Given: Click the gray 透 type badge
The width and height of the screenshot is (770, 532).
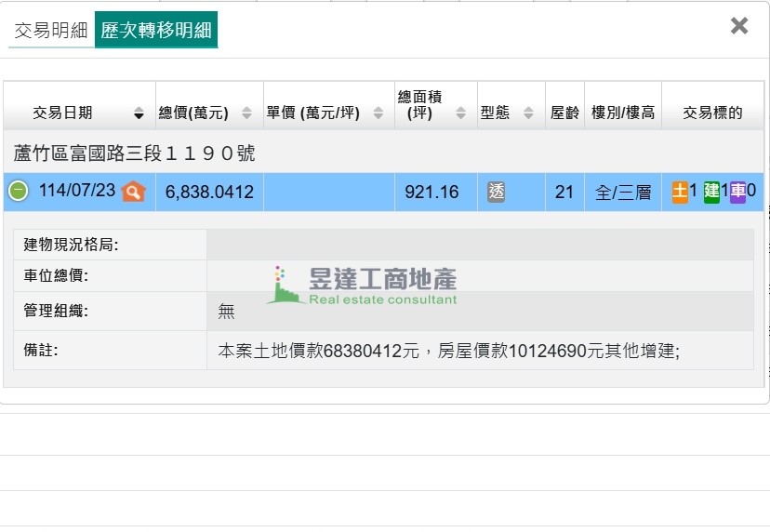Looking at the screenshot, I should coord(497,192).
